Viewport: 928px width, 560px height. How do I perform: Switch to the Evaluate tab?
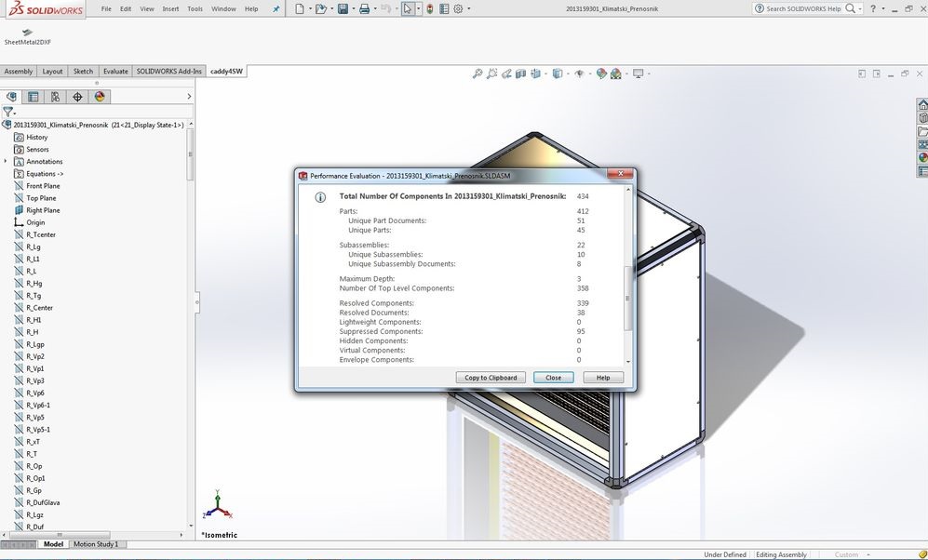pyautogui.click(x=115, y=72)
